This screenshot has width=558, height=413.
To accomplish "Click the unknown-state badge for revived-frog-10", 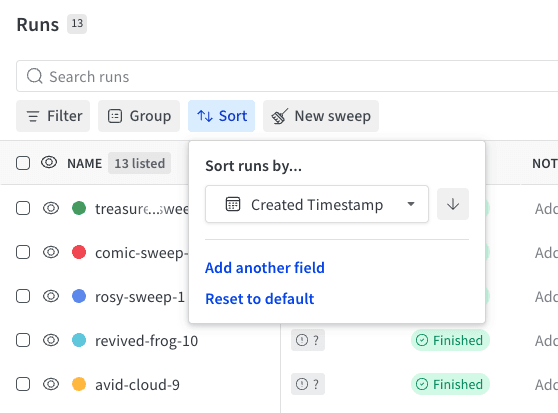I will pos(308,340).
